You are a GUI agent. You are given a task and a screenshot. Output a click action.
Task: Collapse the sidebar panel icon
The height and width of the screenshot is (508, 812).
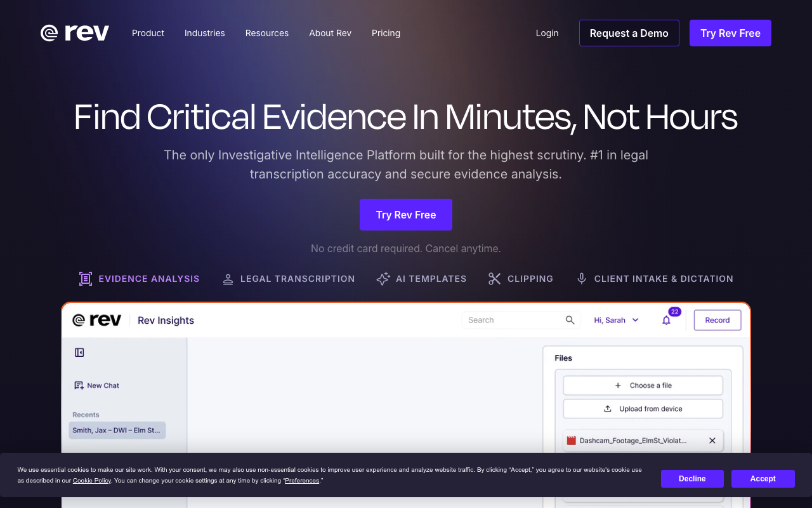tap(79, 352)
